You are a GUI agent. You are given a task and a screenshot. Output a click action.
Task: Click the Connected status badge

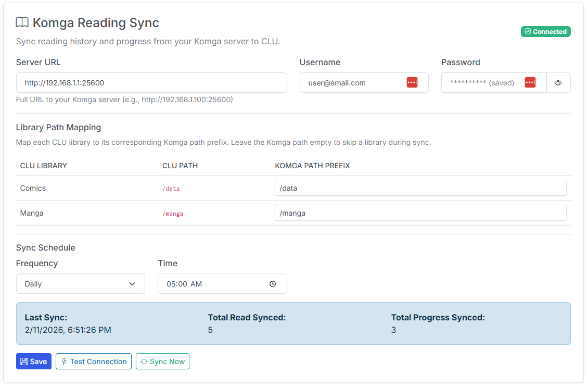[x=545, y=32]
